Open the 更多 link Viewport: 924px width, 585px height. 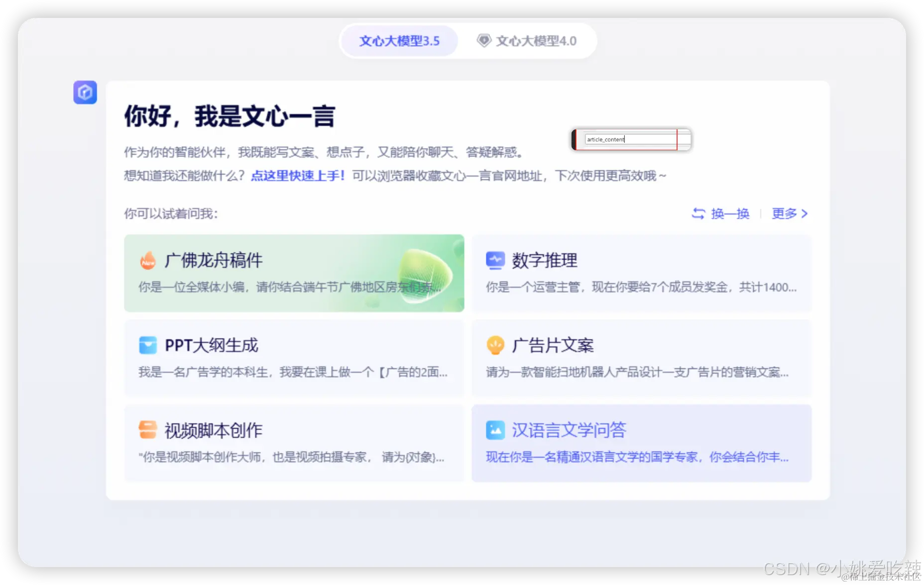[784, 213]
